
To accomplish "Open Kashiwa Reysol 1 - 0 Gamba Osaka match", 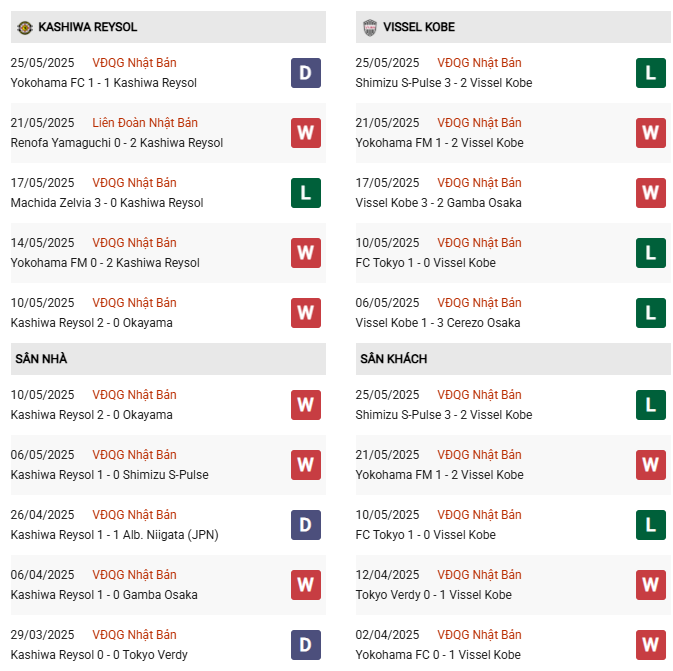I will click(x=104, y=595).
